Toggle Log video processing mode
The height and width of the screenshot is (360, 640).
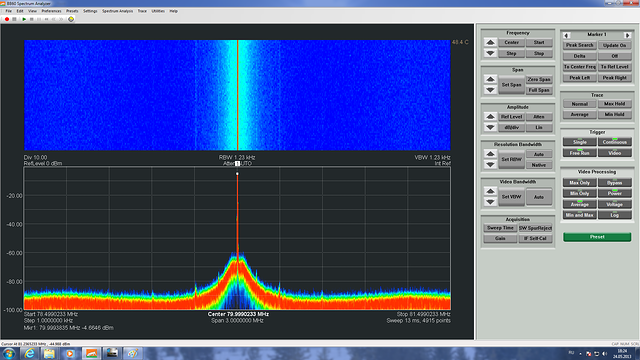tap(615, 215)
